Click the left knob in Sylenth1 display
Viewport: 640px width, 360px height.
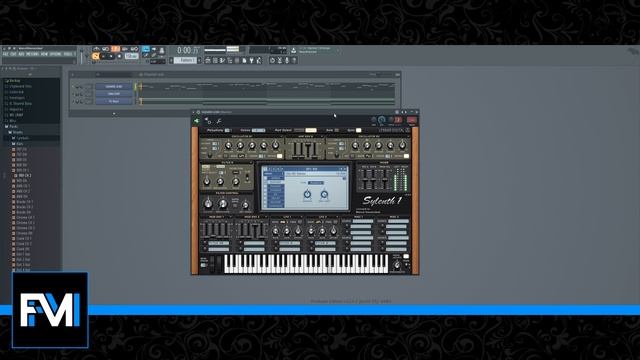click(x=307, y=195)
